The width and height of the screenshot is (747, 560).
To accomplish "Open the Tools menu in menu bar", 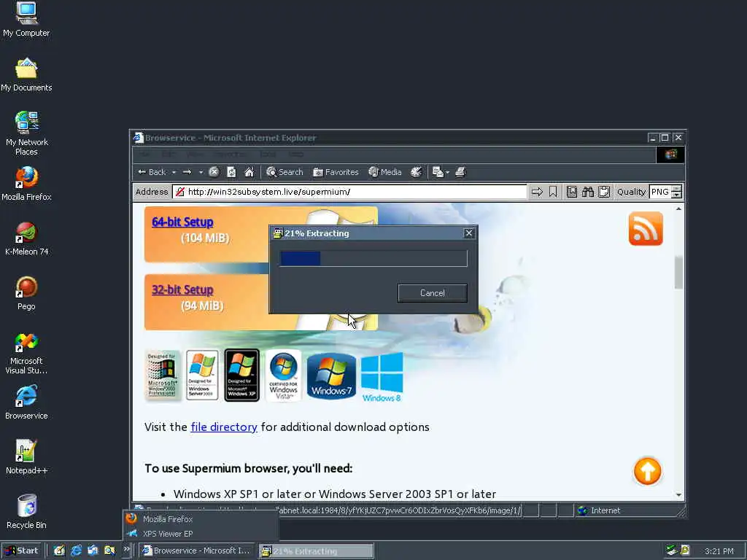I will tap(268, 155).
